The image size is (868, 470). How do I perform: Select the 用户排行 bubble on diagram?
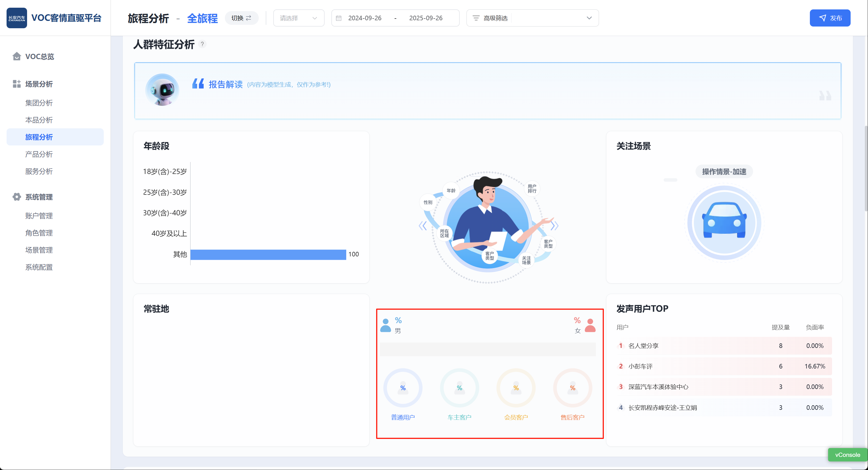[532, 189]
